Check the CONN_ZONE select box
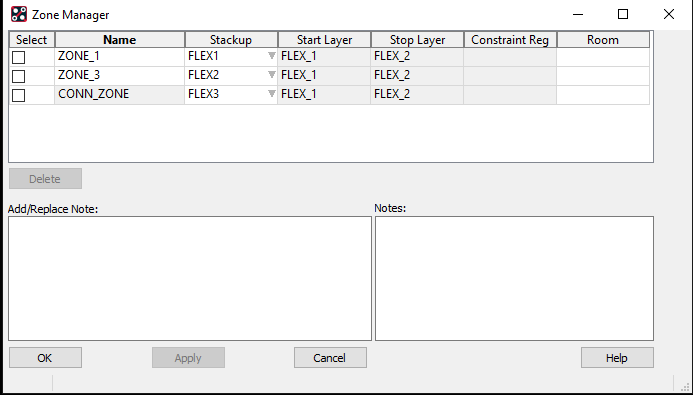The image size is (693, 395). [19, 95]
